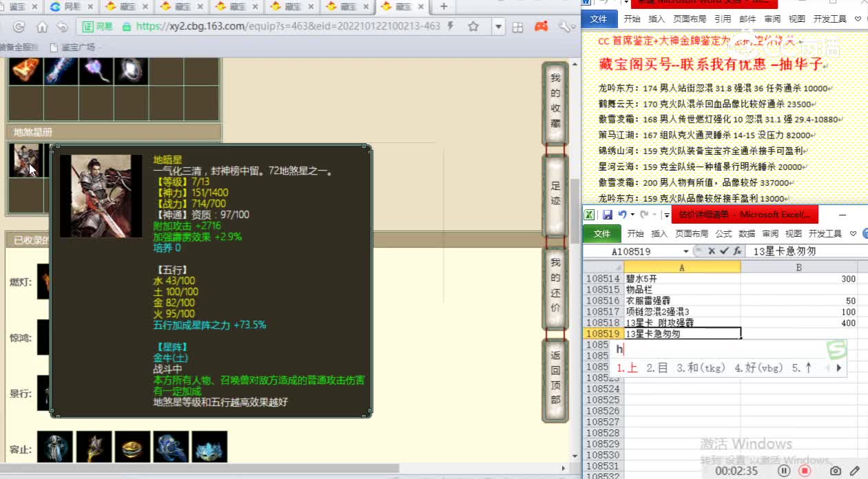The width and height of the screenshot is (868, 479).
Task: Open Excel 数据 ribbon tab
Action: tap(747, 233)
